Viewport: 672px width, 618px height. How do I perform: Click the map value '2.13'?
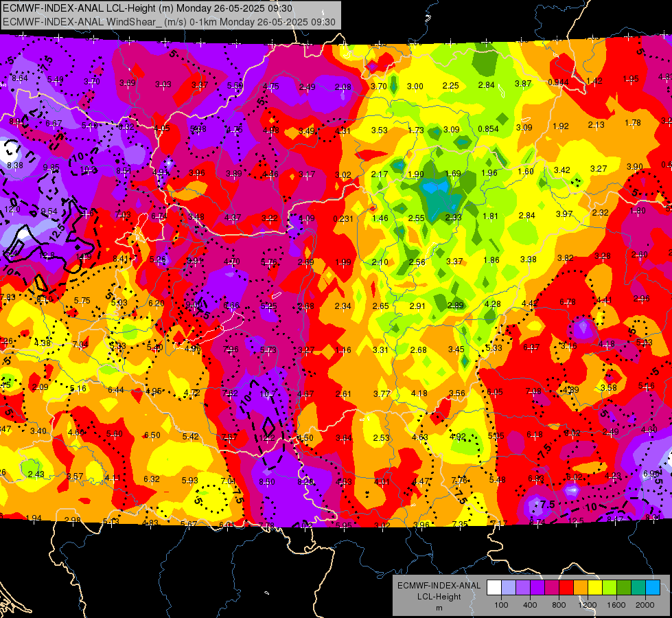point(596,124)
